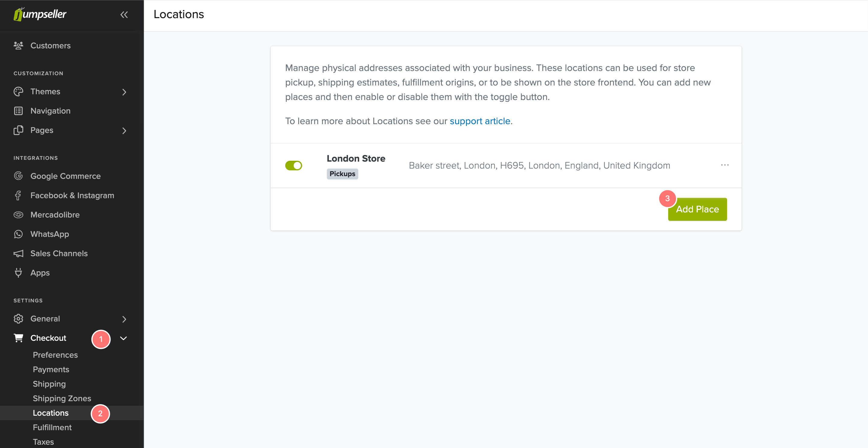Screen dimensions: 868x448
Task: Open the London Store three-dot options menu
Action: pyautogui.click(x=725, y=165)
